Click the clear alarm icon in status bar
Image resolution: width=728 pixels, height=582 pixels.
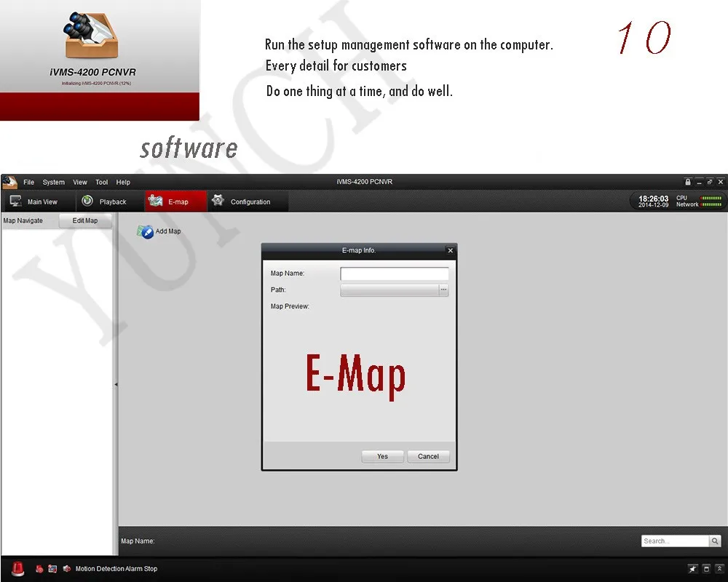pyautogui.click(x=39, y=568)
